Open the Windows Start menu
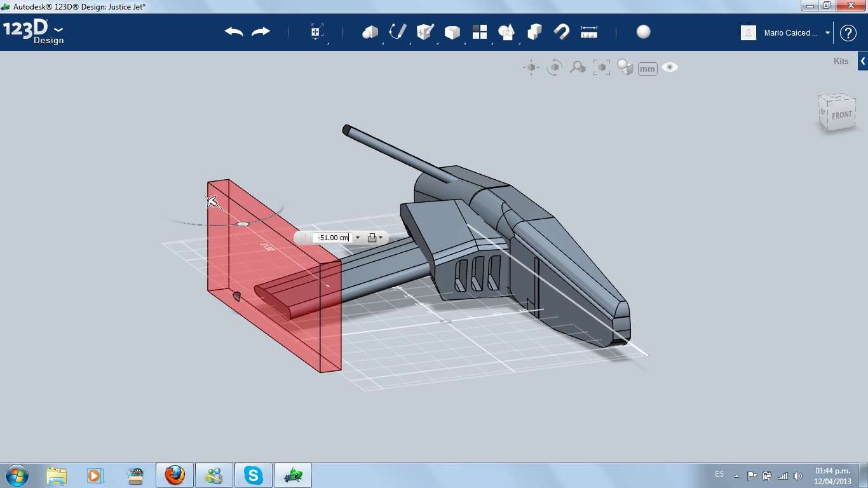Image resolution: width=868 pixels, height=488 pixels. (17, 475)
